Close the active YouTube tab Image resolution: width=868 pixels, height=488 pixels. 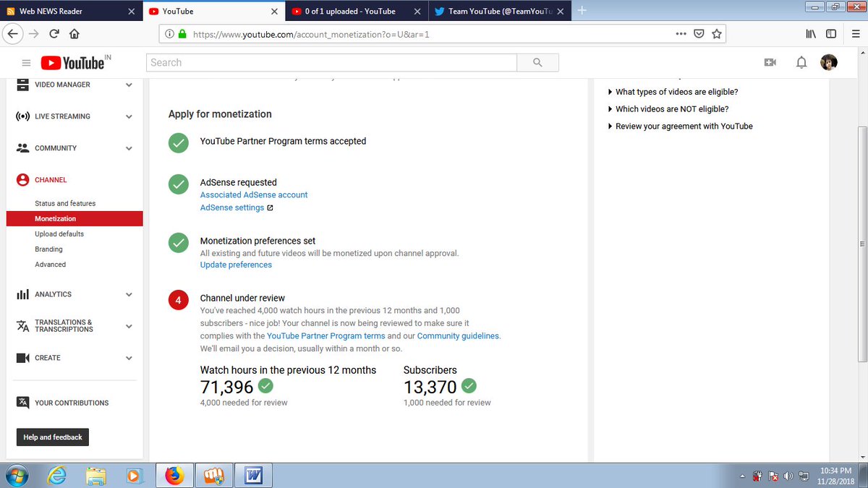pos(274,12)
